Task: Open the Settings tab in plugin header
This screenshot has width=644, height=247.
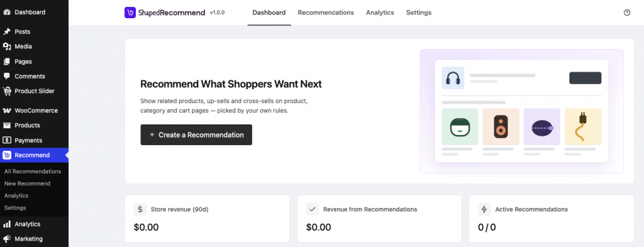Action: click(x=419, y=13)
